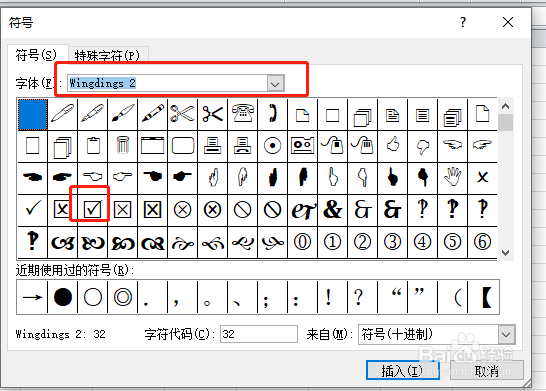
Task: Choose the recent double circle symbol
Action: pos(123,297)
